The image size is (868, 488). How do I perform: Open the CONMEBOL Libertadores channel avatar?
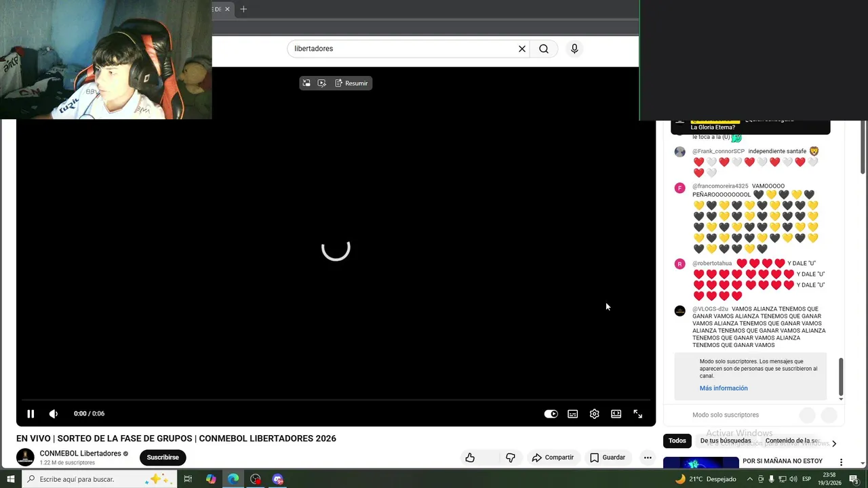(25, 457)
